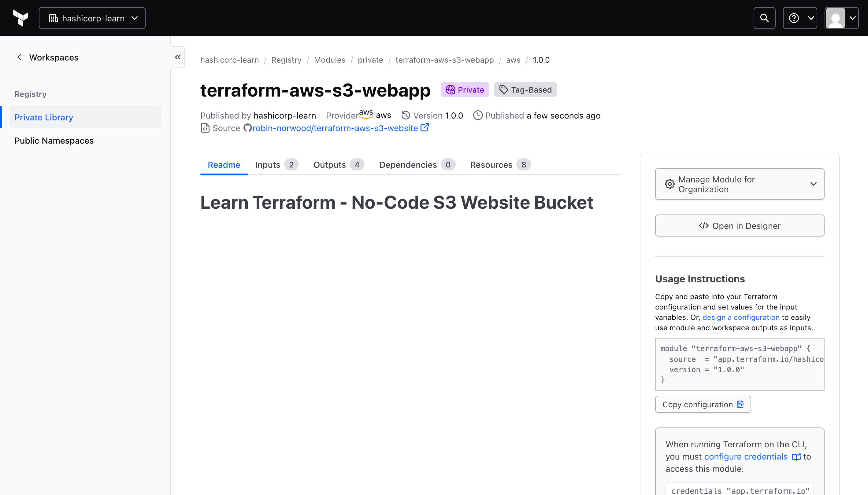Click the Open in Designer button

pyautogui.click(x=739, y=226)
